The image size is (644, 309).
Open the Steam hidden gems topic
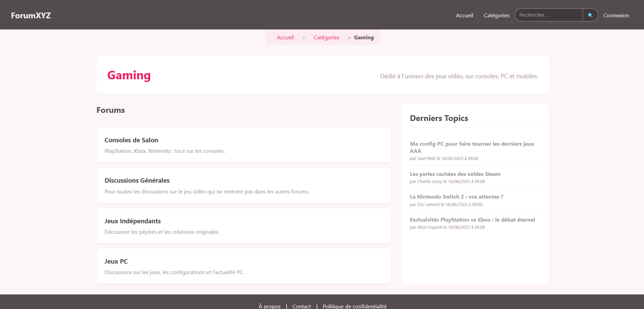455,174
